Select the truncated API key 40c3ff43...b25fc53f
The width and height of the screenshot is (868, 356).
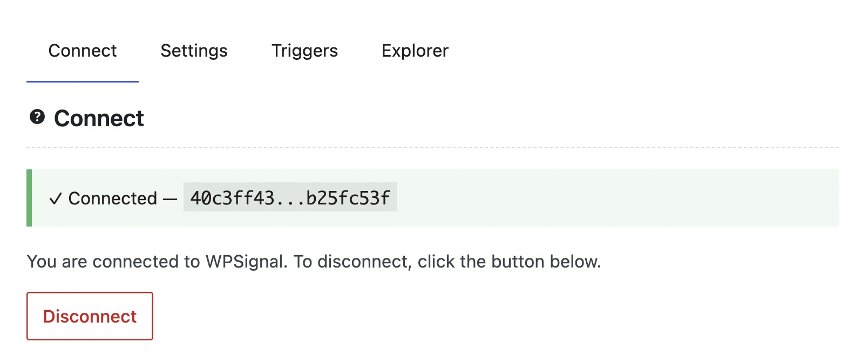290,198
